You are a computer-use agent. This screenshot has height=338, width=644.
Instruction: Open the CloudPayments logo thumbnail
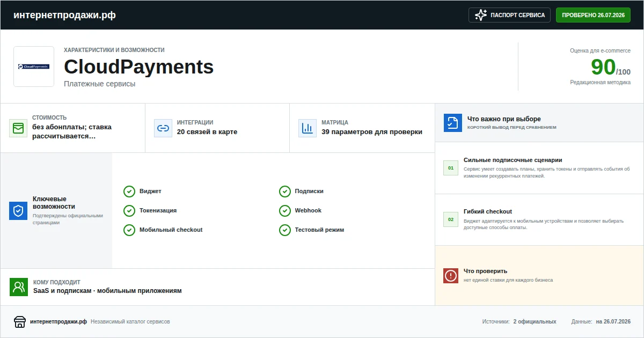tap(34, 67)
